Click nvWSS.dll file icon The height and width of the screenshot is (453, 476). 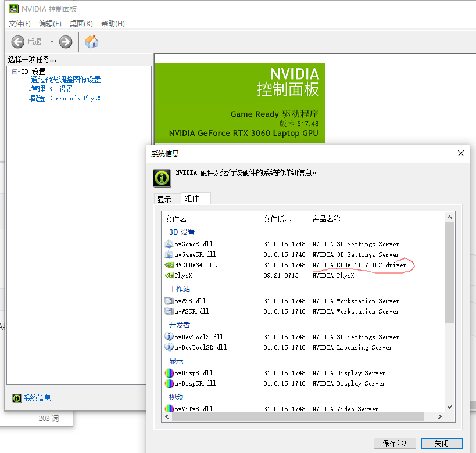click(x=169, y=301)
